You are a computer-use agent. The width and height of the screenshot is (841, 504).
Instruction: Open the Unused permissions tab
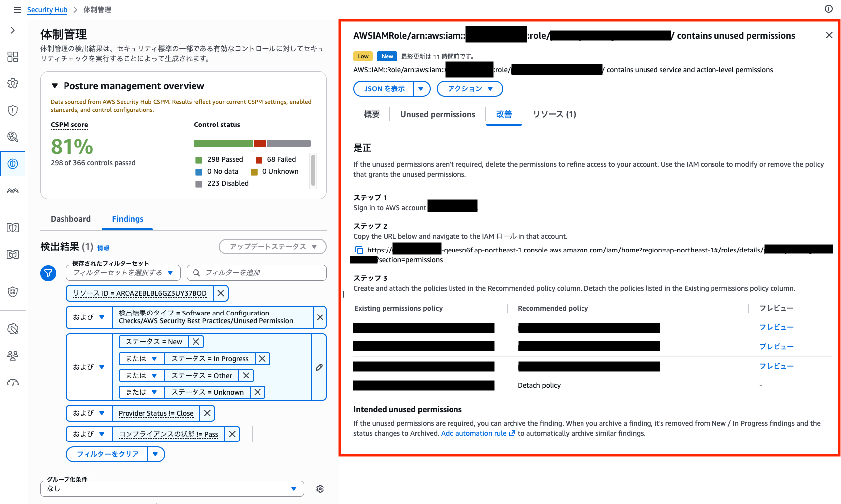tap(438, 114)
